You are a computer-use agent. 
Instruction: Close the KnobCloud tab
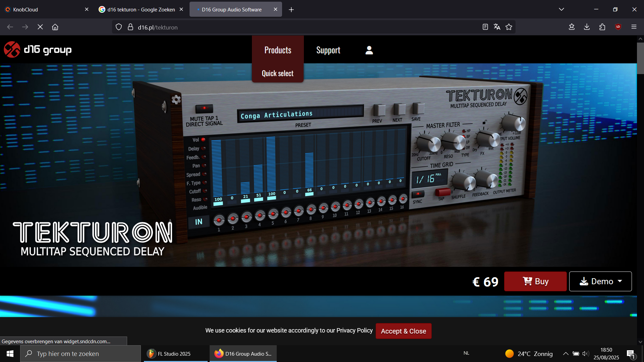click(87, 9)
